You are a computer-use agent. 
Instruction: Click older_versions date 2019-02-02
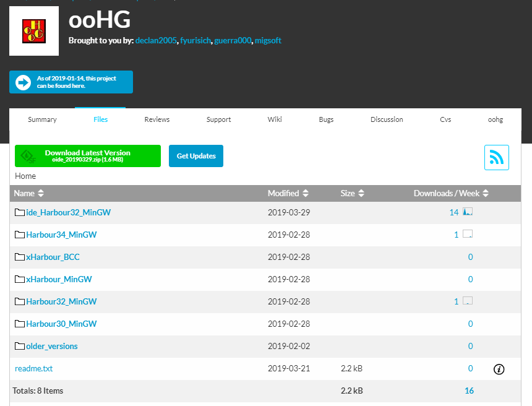pyautogui.click(x=289, y=346)
